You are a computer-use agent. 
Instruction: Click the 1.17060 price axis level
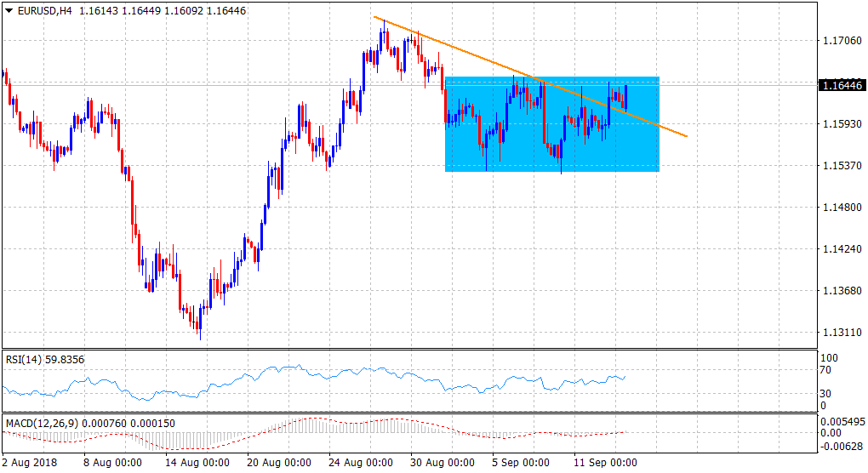[x=840, y=40]
